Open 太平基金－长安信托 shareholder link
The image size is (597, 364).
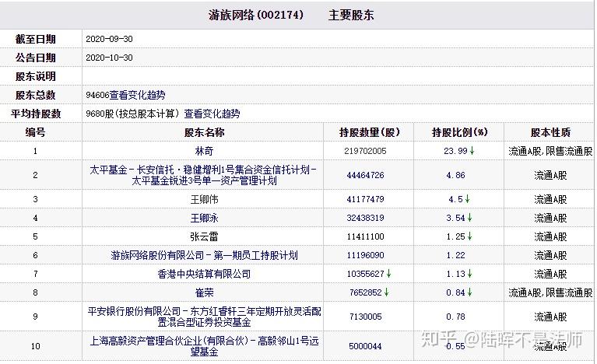tap(203, 175)
